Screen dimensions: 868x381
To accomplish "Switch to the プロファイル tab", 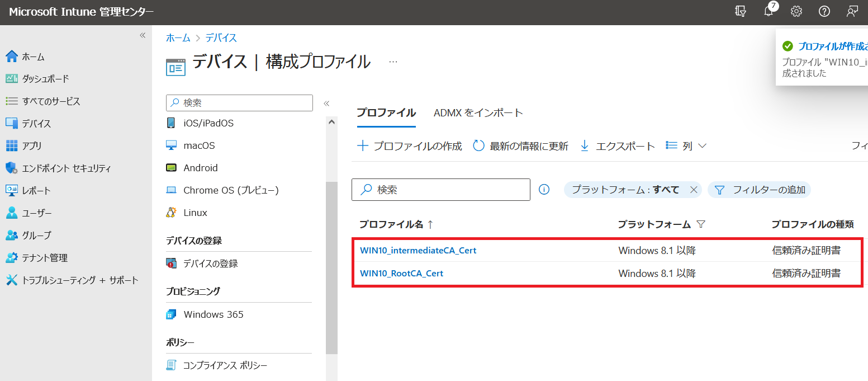I will (386, 113).
